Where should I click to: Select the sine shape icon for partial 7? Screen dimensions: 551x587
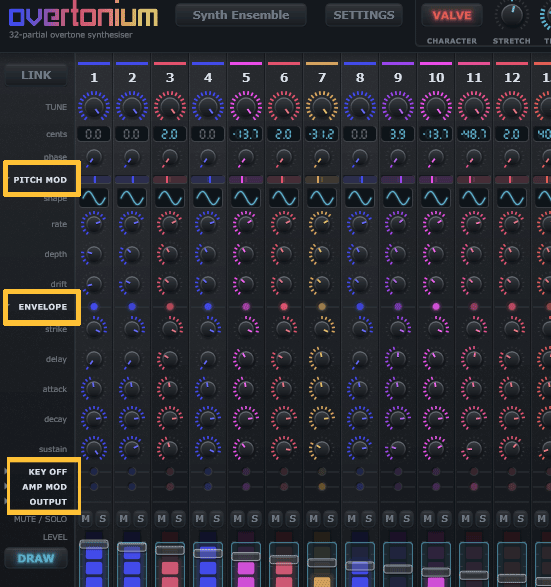(x=322, y=198)
